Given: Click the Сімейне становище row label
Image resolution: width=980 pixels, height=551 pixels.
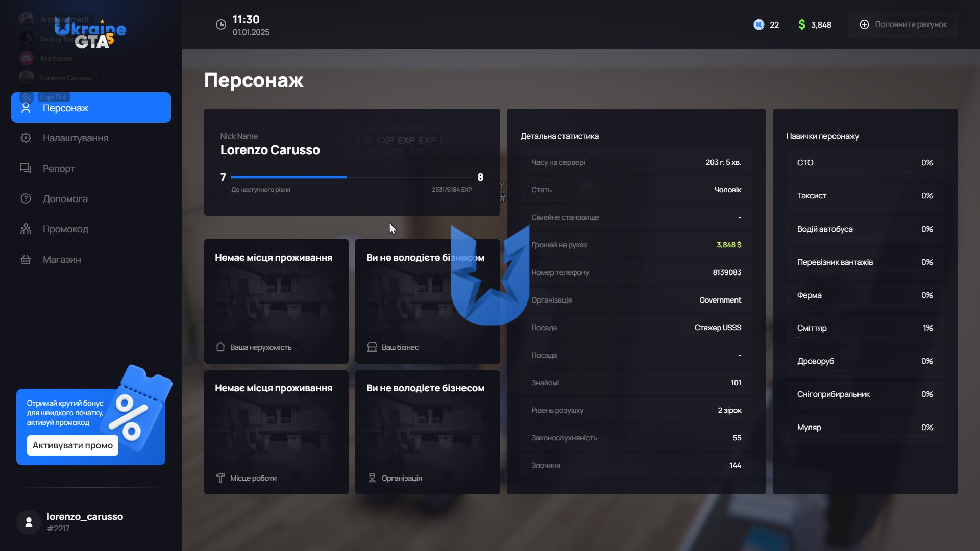Looking at the screenshot, I should pyautogui.click(x=565, y=217).
